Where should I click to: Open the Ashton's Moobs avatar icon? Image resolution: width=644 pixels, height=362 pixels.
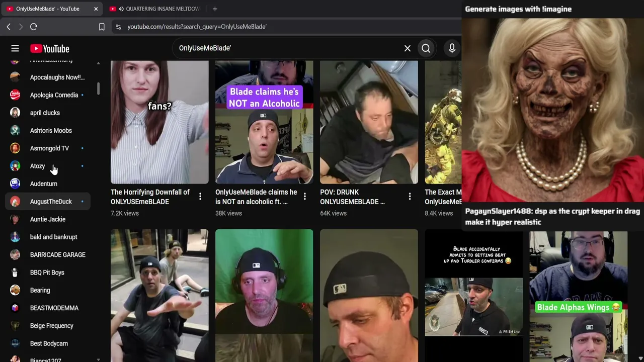pos(15,131)
